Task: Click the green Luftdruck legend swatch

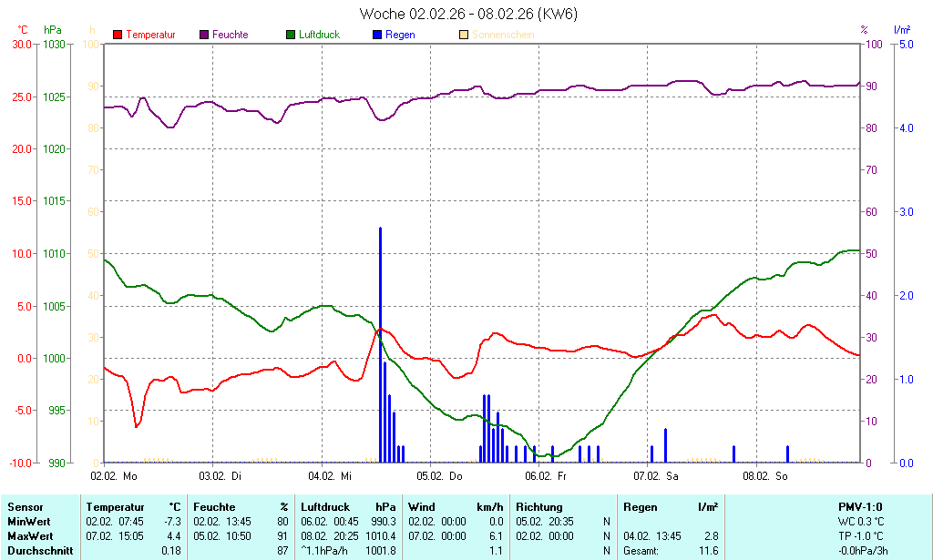Action: point(291,35)
